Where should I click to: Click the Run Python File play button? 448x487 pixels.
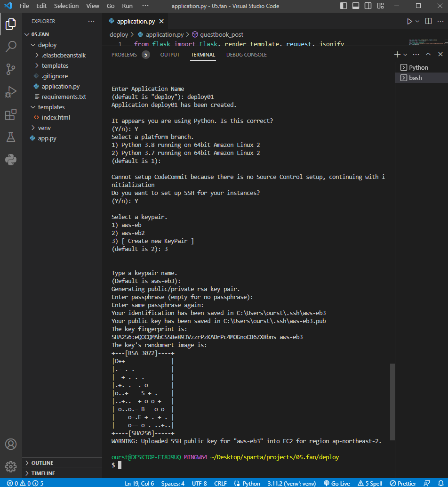(409, 22)
